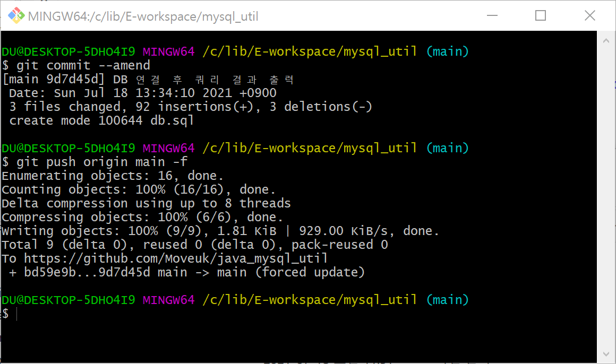Click the close window icon
Image resolution: width=616 pixels, height=364 pixels.
pyautogui.click(x=589, y=16)
